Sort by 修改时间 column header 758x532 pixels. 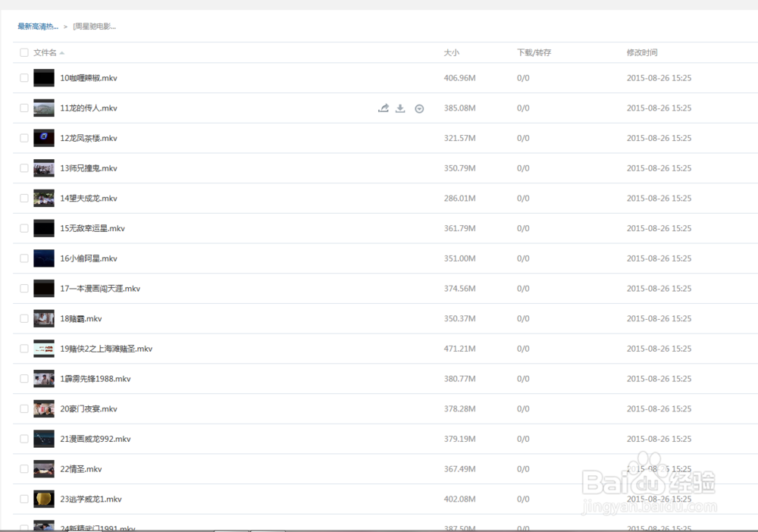coord(642,52)
